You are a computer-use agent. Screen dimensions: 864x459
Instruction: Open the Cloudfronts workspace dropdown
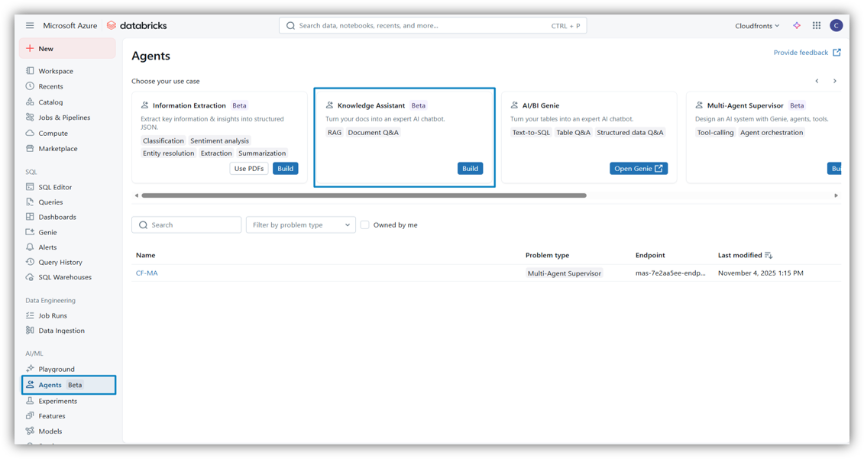757,25
